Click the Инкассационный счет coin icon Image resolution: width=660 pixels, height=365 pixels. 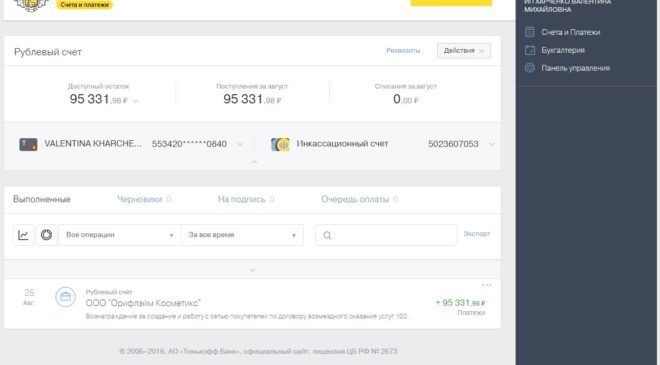coord(280,144)
